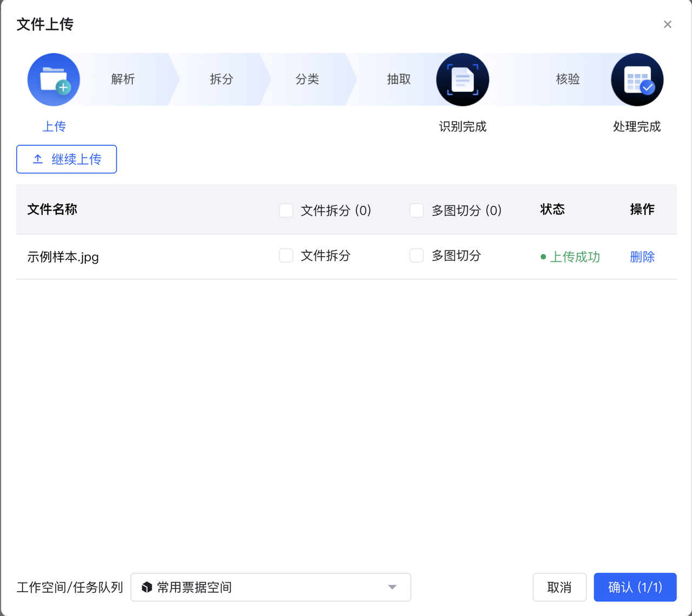Click the 识别完成 document scan icon
Image resolution: width=692 pixels, height=616 pixels.
[463, 79]
